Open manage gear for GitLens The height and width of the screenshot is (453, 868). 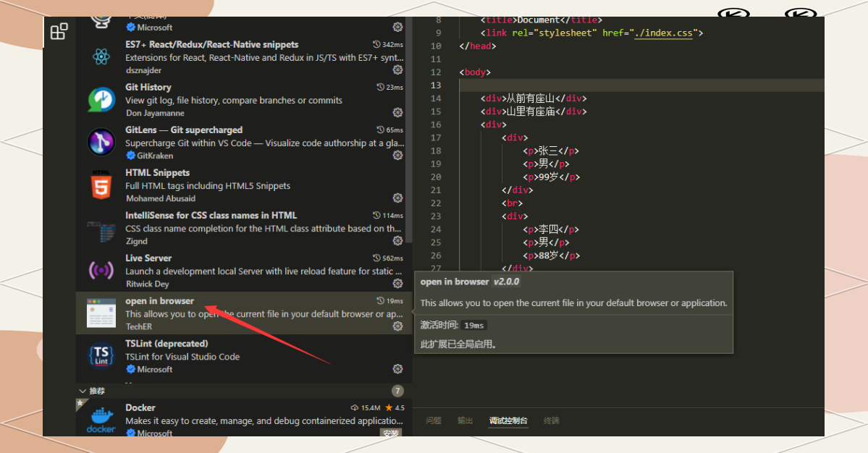tap(397, 156)
